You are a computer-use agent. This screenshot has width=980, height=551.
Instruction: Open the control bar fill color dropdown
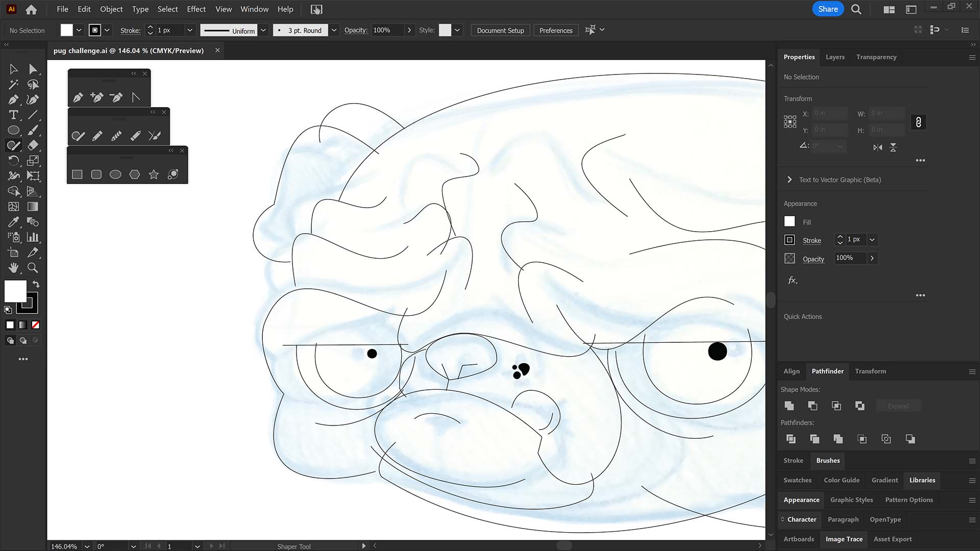pyautogui.click(x=79, y=30)
